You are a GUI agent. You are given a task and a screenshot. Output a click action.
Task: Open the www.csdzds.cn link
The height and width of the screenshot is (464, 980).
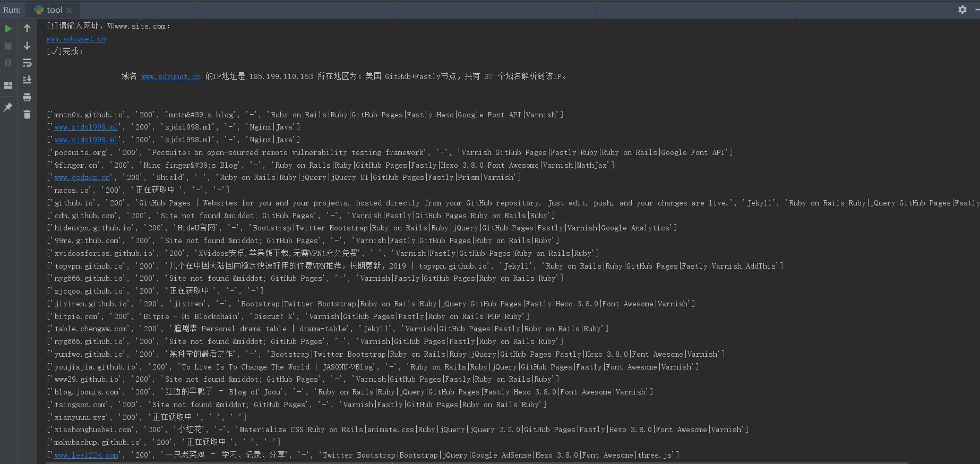point(82,178)
